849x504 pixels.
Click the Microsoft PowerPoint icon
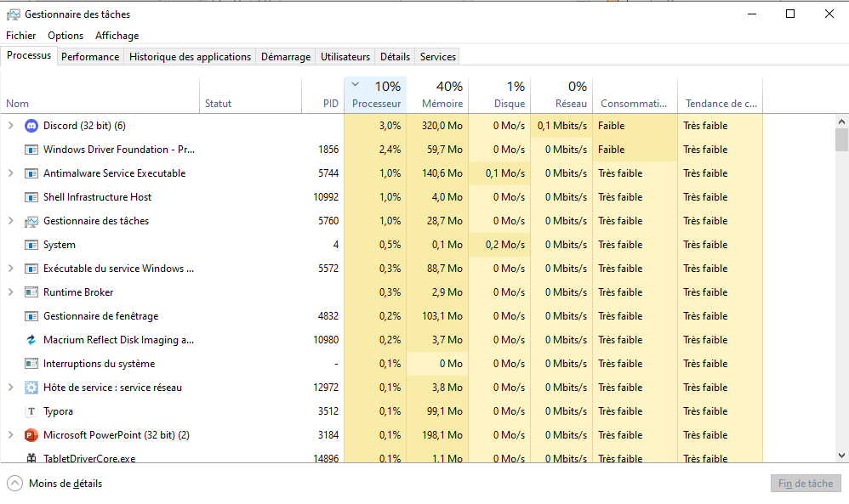pos(31,435)
